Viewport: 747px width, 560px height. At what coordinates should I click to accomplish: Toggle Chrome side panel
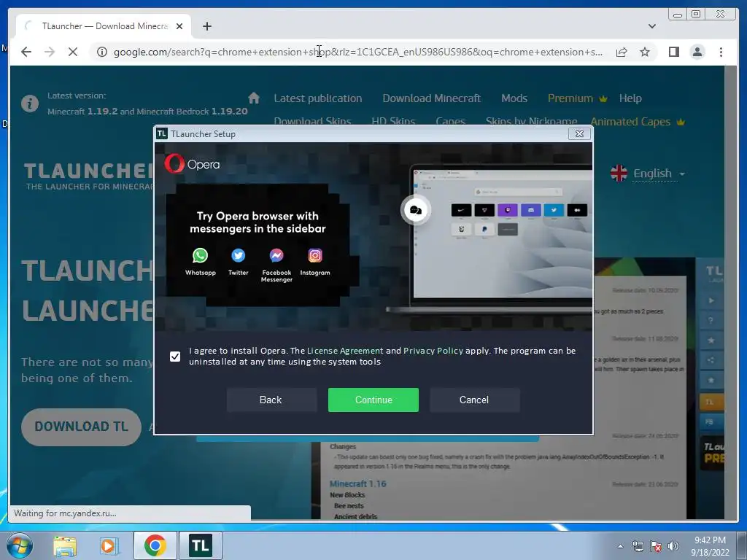point(673,52)
